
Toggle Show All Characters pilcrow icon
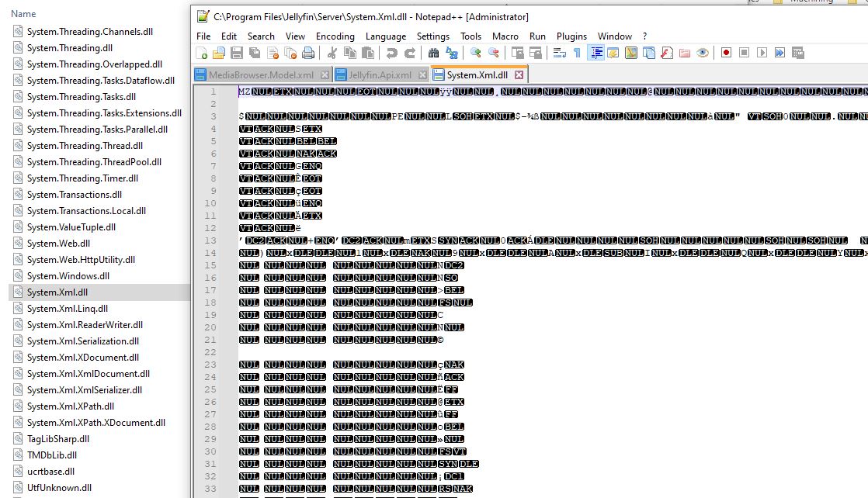(577, 53)
